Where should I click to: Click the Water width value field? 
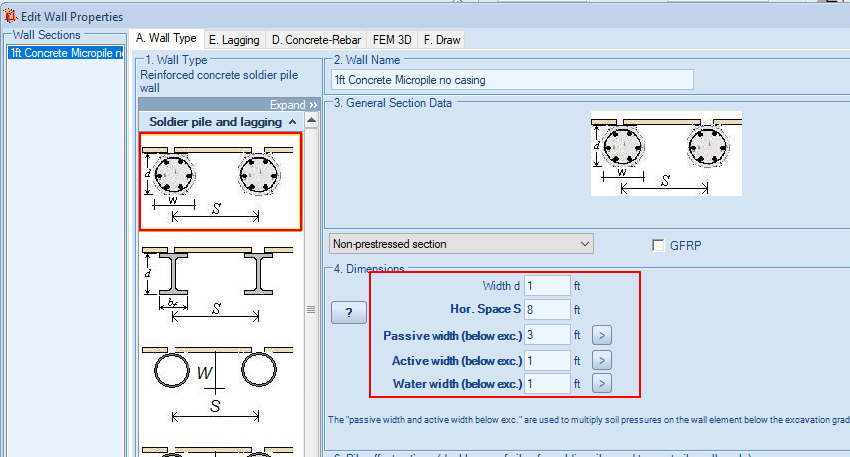tap(547, 384)
